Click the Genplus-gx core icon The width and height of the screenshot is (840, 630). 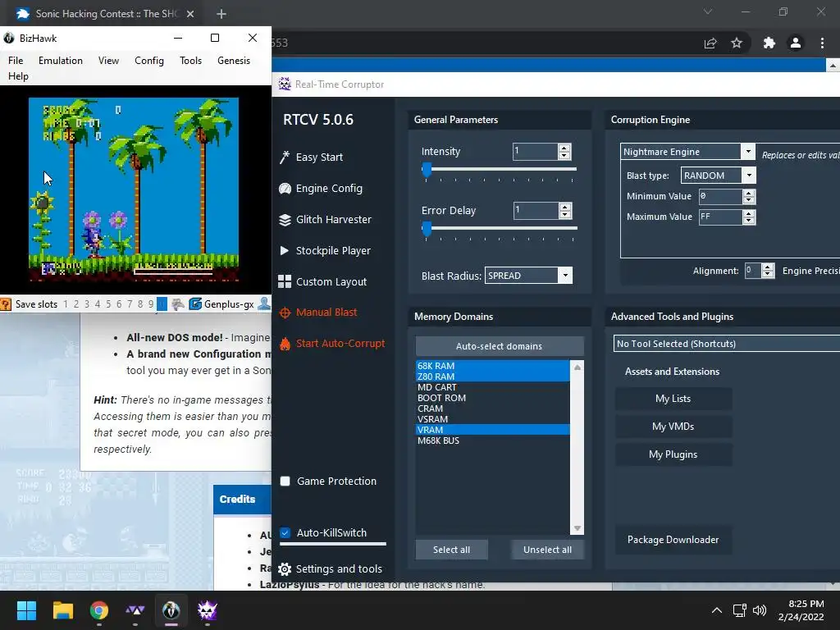[195, 304]
